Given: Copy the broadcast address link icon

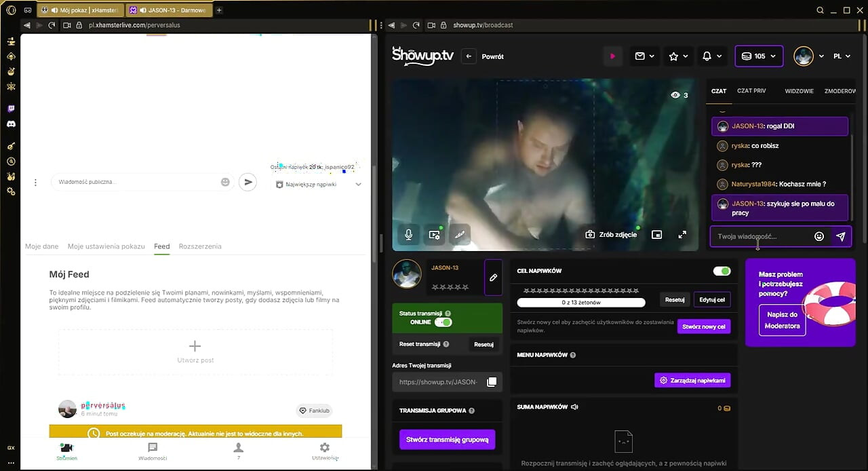Looking at the screenshot, I should click(492, 382).
